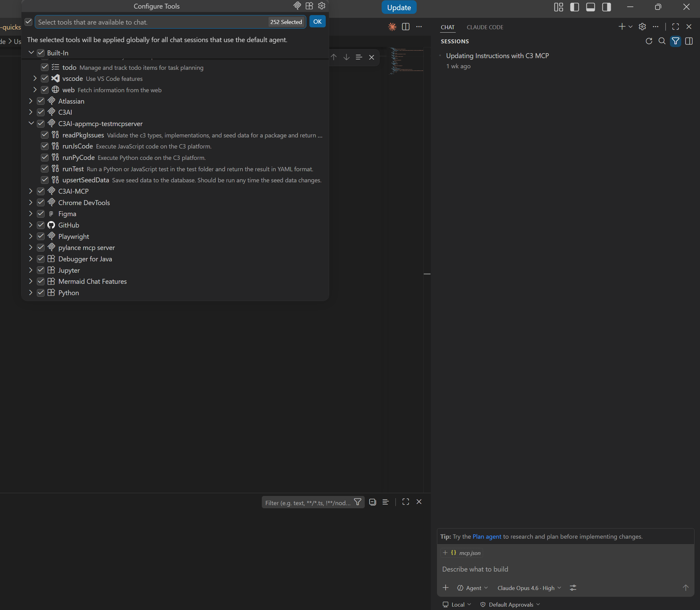Click the blue Update button
The image size is (700, 610).
click(399, 7)
